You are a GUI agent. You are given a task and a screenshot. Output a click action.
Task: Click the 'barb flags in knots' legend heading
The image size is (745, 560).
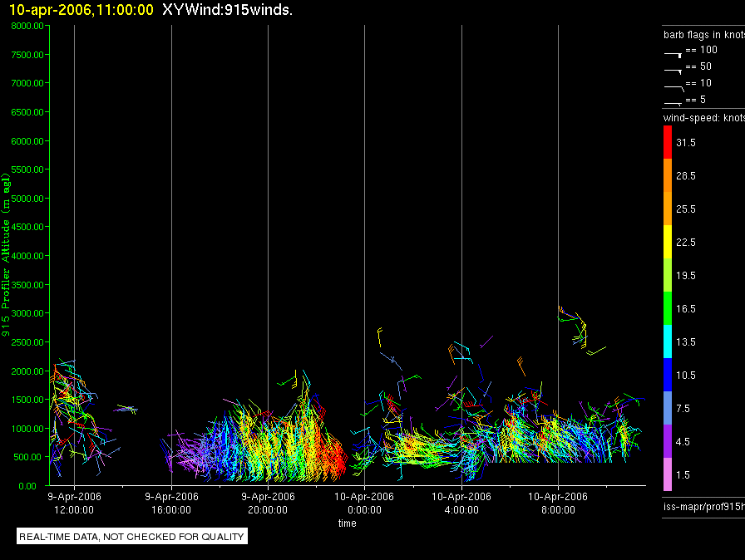click(704, 35)
